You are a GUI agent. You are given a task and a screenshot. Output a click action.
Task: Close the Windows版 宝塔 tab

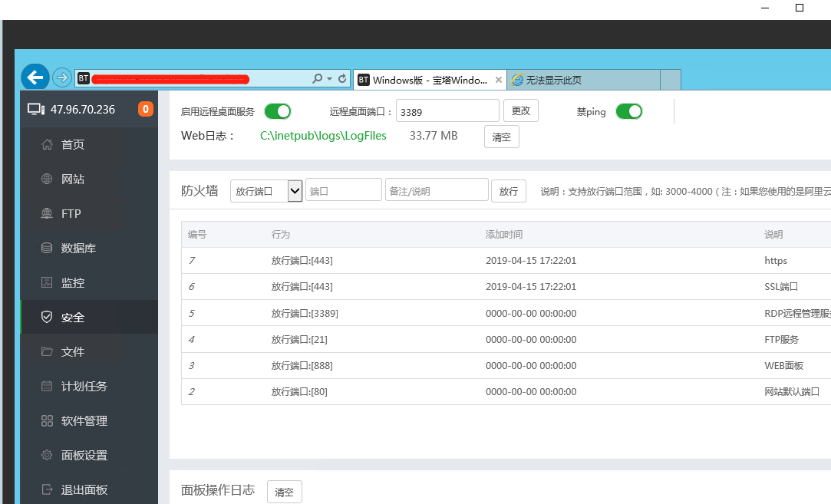click(x=498, y=80)
